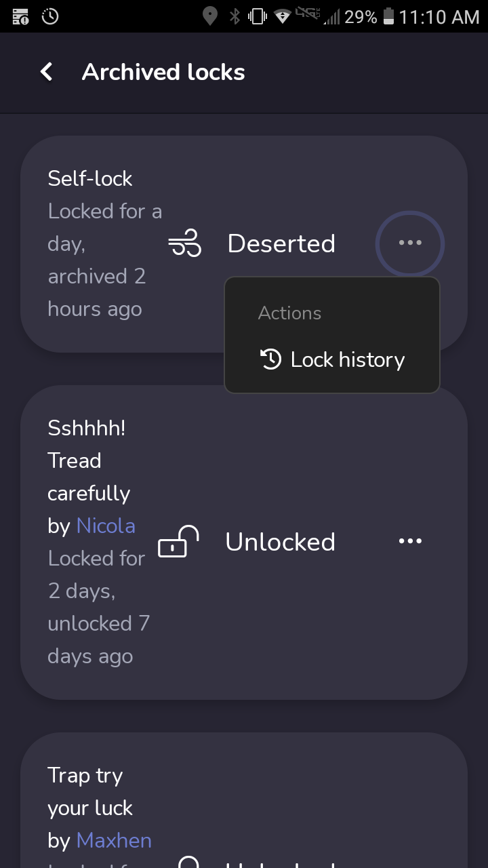
Task: Tap the Bluetooth icon in the status bar
Action: click(x=235, y=16)
